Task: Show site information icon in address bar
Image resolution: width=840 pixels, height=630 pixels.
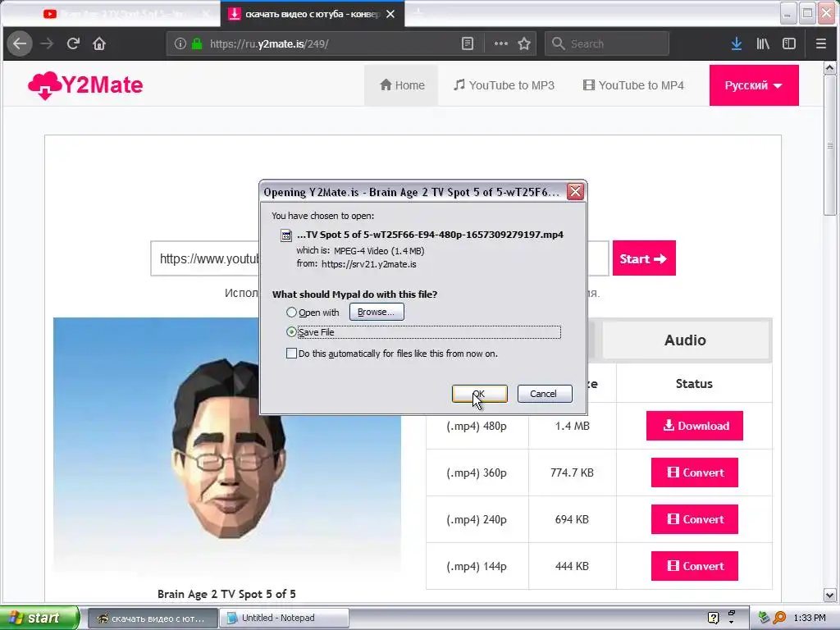Action: click(x=180, y=44)
